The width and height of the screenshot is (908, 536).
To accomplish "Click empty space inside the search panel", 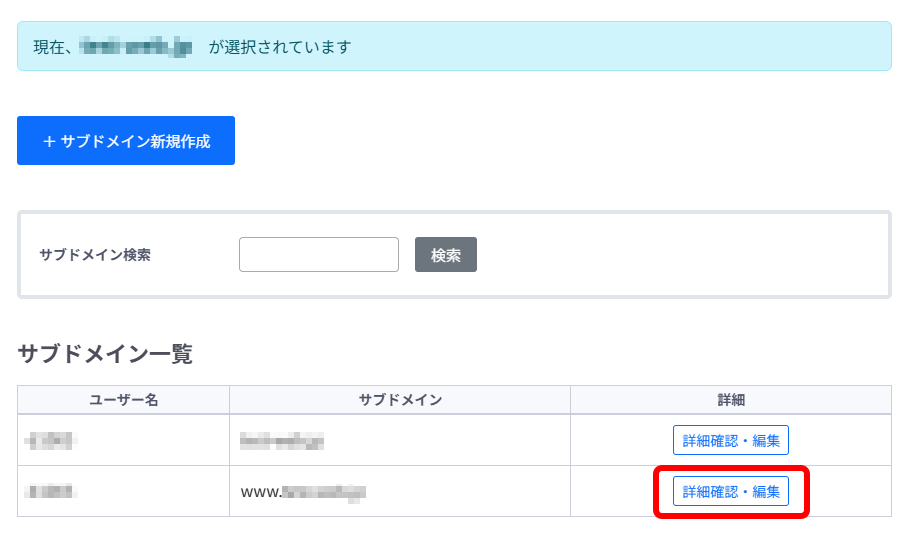I will pyautogui.click(x=683, y=255).
